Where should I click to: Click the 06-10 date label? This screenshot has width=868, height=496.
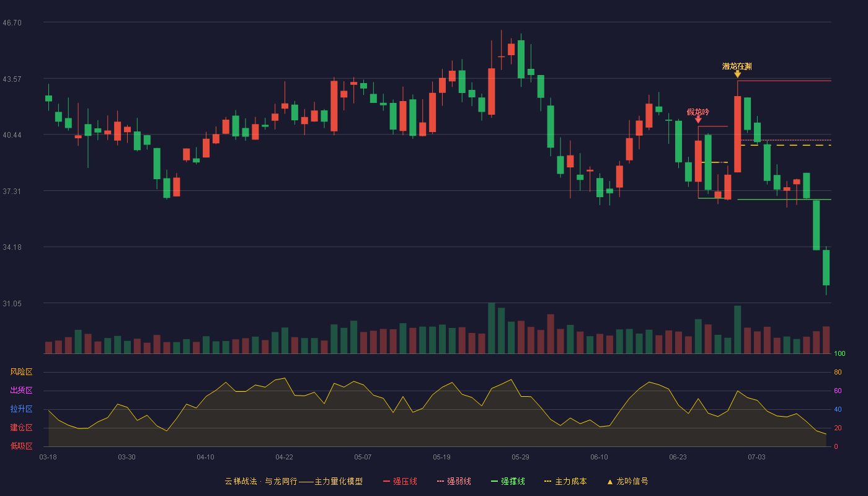599,457
